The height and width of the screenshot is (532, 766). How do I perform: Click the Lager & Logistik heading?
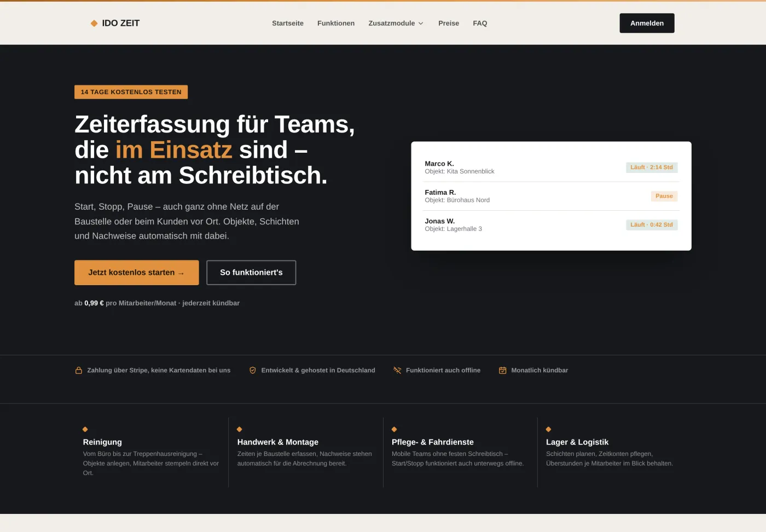pos(577,442)
